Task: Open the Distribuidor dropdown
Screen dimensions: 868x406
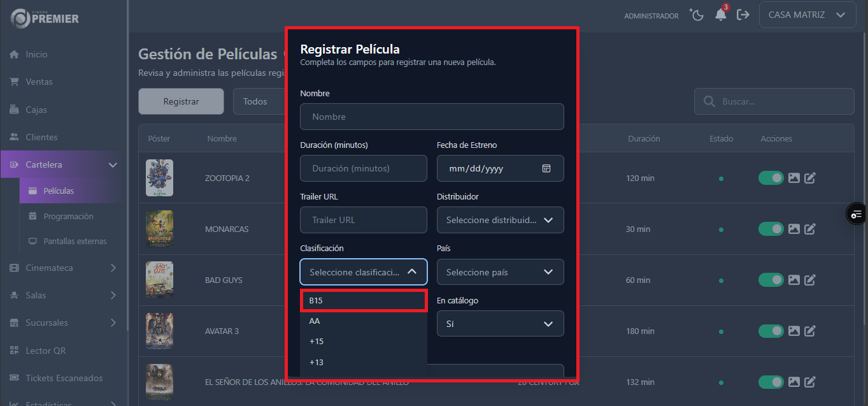Action: [x=500, y=220]
